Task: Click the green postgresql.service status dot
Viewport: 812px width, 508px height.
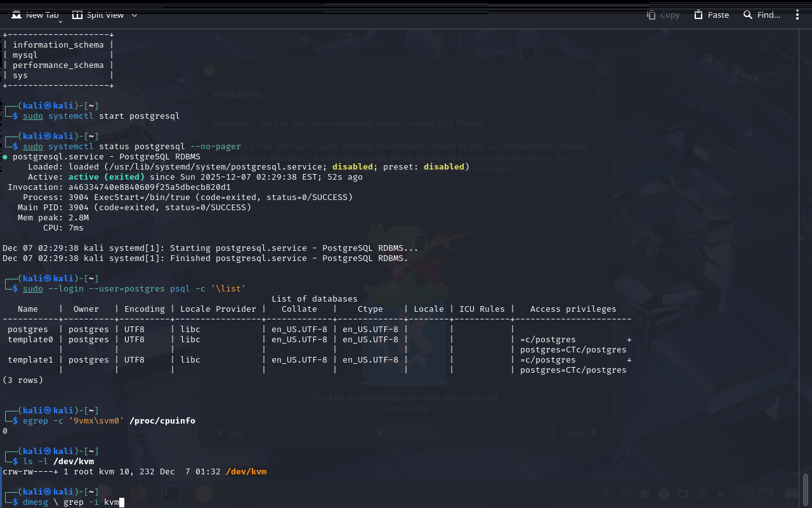Action: (5, 157)
